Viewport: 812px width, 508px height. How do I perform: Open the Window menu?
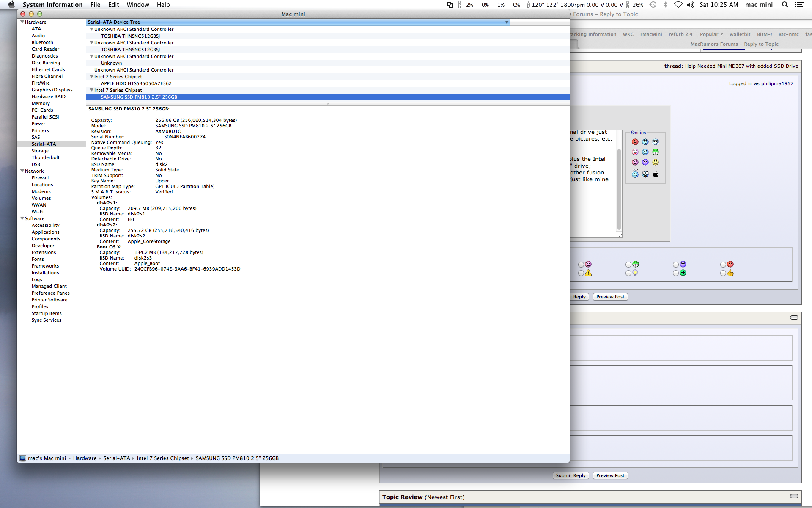[x=137, y=5]
